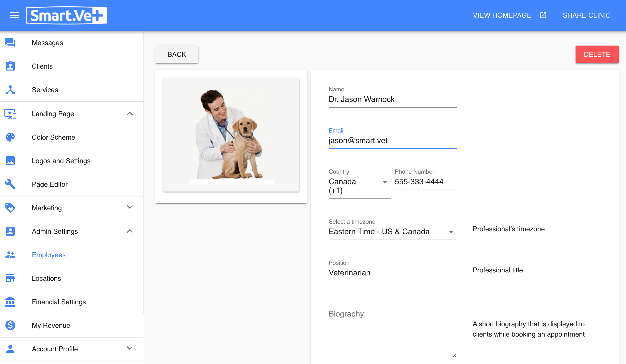Open My Revenue in the sidebar
The height and width of the screenshot is (364, 626).
click(x=72, y=325)
